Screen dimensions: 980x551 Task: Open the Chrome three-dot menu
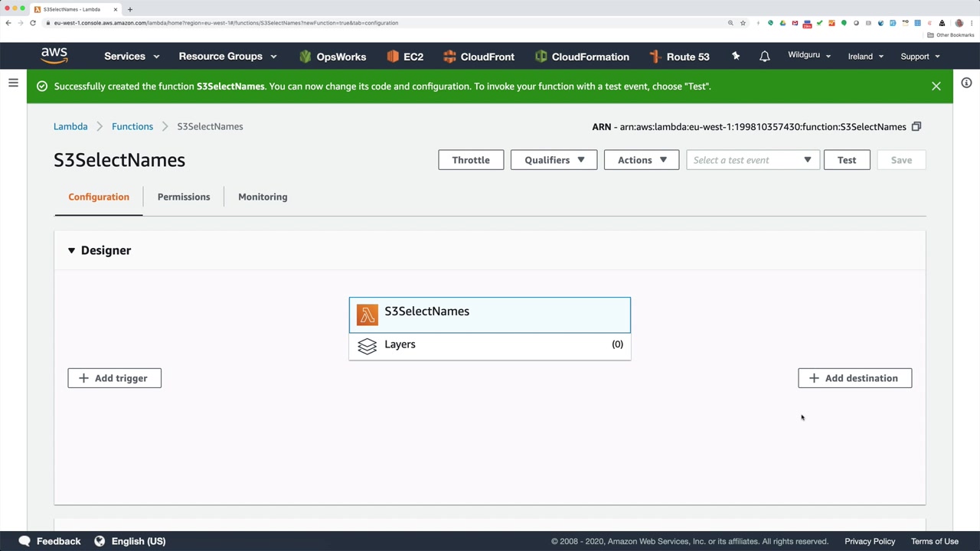pos(971,23)
